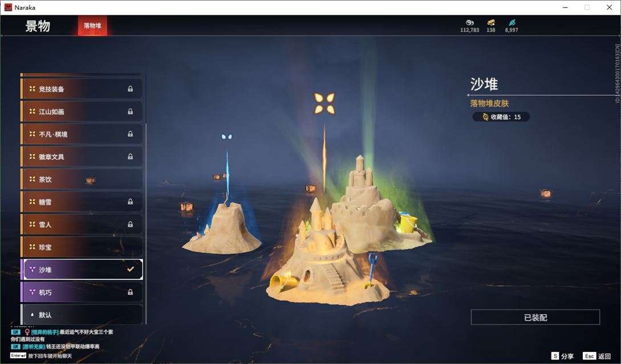
Task: Select the 沙堆 skin entry
Action: [82, 269]
